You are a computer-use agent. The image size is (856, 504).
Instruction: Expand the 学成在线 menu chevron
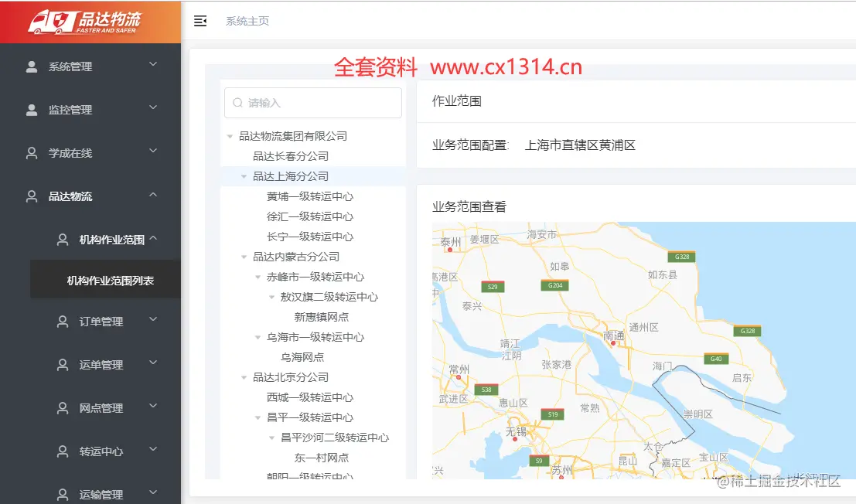[153, 151]
